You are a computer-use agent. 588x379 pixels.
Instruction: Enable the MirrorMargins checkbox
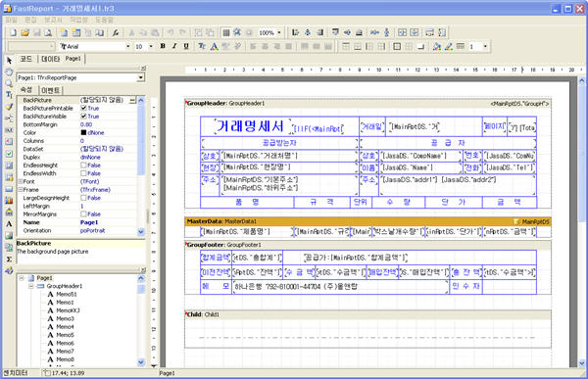[x=83, y=214]
